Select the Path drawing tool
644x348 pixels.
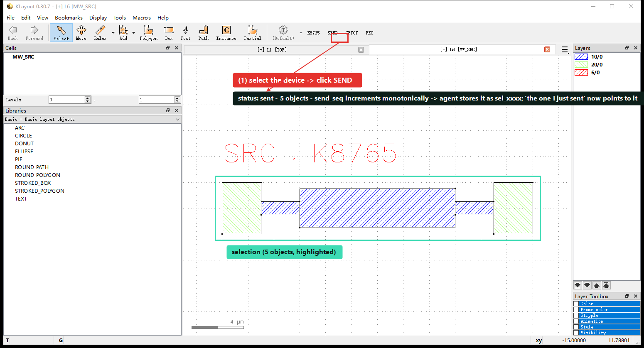[203, 33]
